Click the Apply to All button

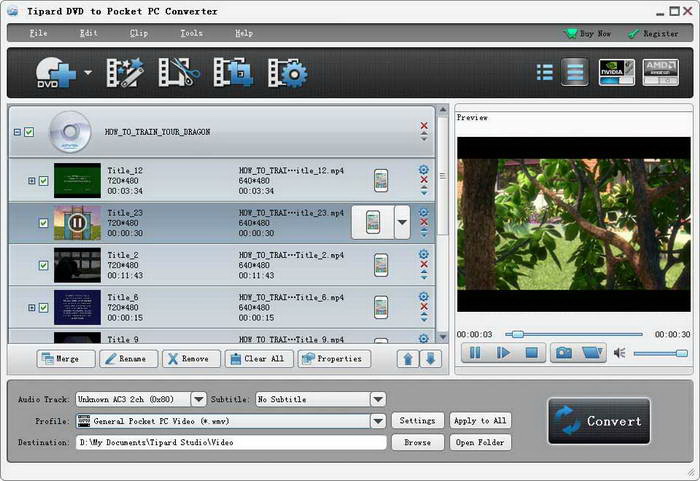479,421
